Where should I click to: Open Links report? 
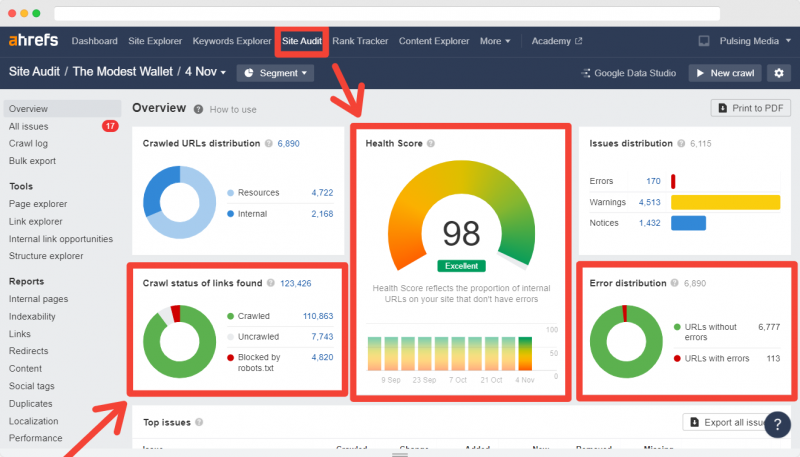pyautogui.click(x=19, y=334)
